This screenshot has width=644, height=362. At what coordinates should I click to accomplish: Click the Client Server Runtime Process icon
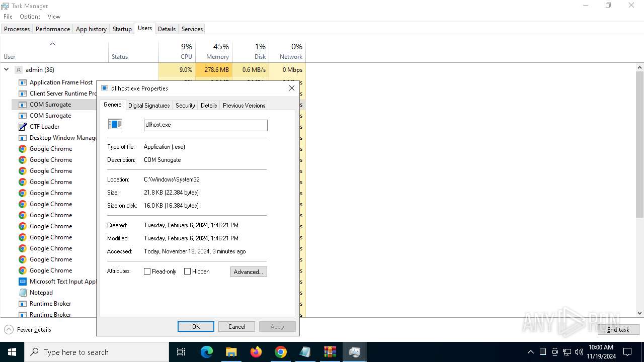(x=22, y=94)
